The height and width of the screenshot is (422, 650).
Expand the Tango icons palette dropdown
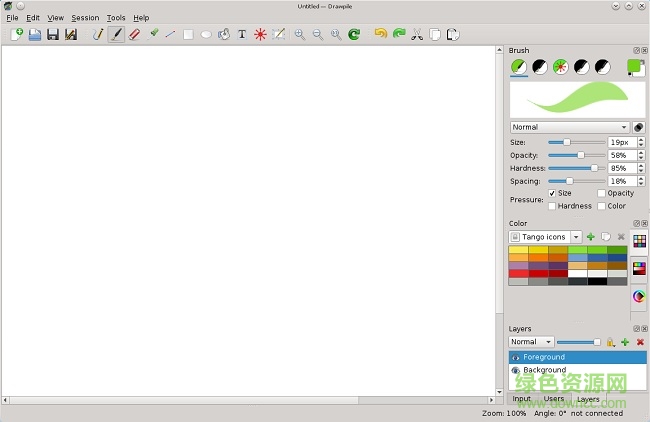(545, 237)
